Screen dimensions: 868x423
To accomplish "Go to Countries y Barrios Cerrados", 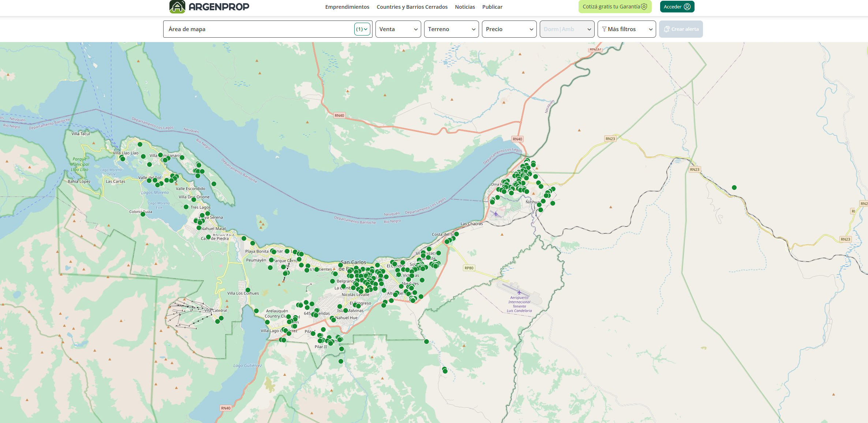I will pyautogui.click(x=412, y=7).
